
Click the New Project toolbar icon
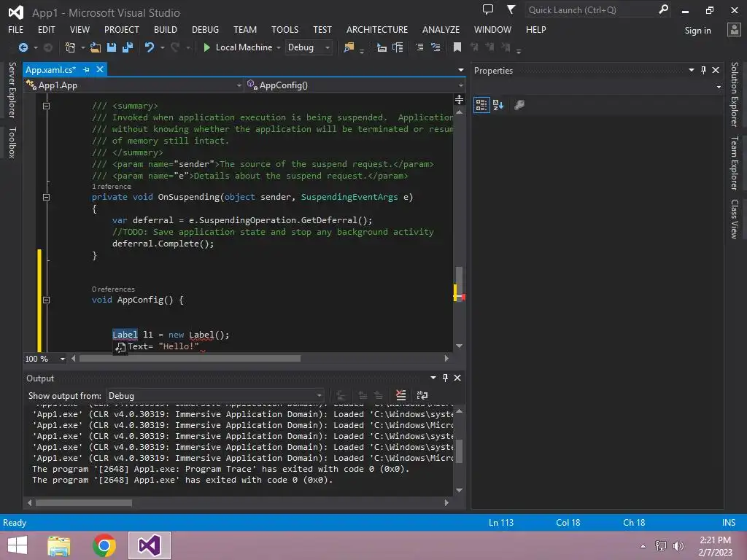click(70, 47)
